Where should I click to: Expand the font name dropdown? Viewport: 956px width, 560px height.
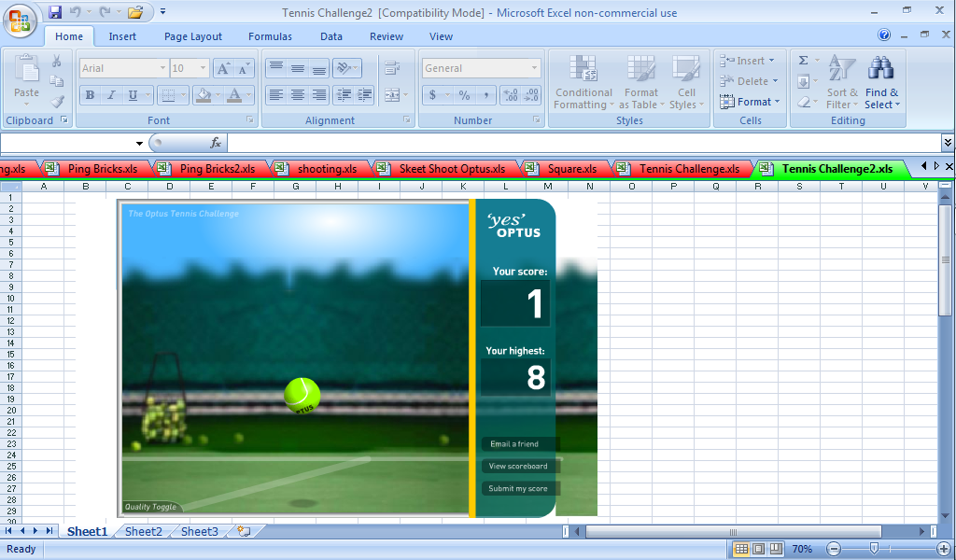162,68
